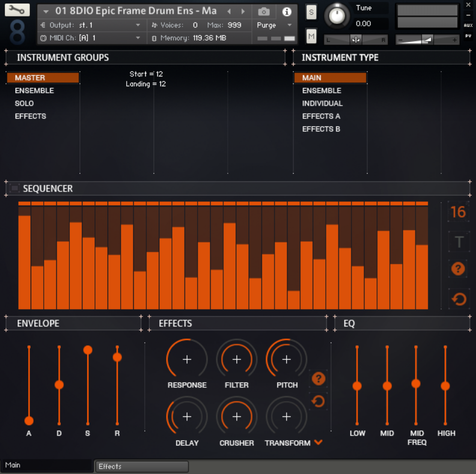Click the MIDI channel icon
This screenshot has height=474, width=476.
[x=43, y=38]
